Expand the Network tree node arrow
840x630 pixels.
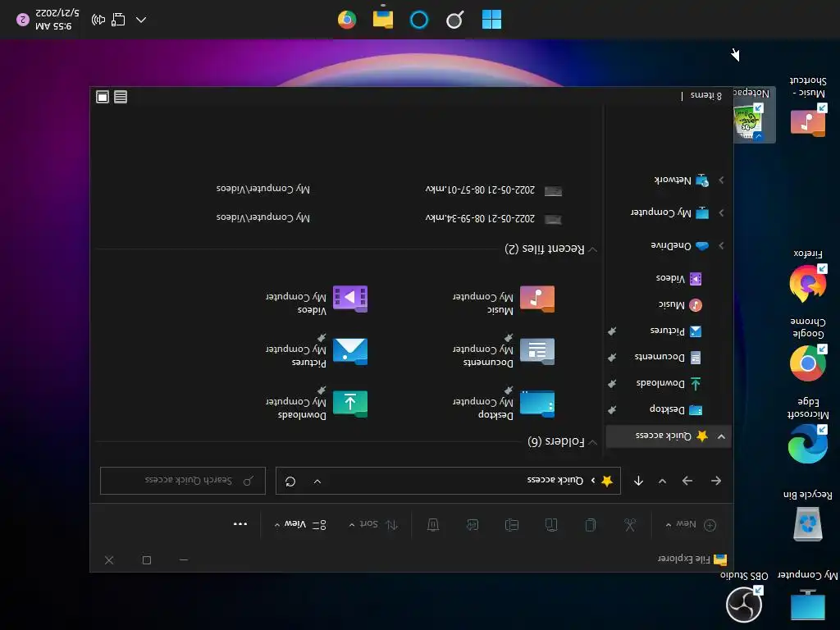722,180
